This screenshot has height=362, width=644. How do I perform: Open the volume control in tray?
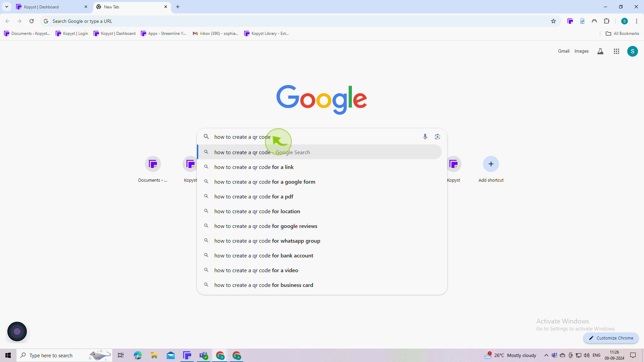(x=587, y=355)
